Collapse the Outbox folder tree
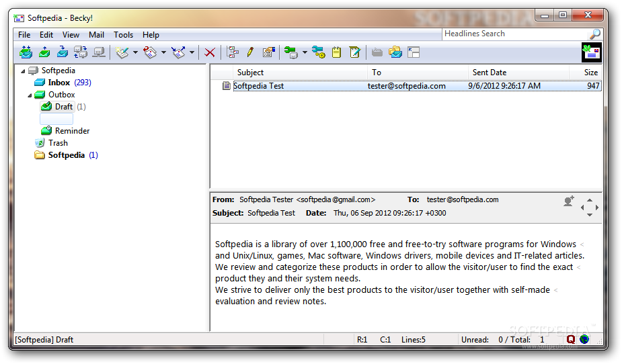The image size is (622, 364). (30, 95)
